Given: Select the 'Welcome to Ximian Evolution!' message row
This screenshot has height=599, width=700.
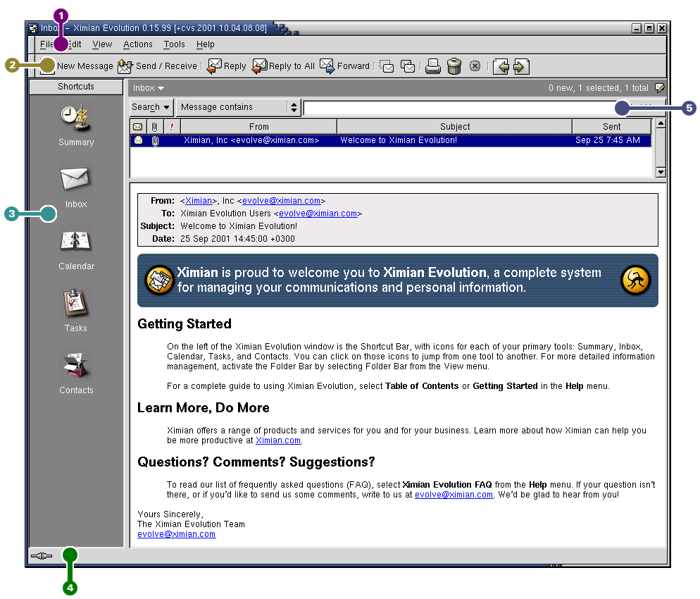Looking at the screenshot, I should pyautogui.click(x=391, y=140).
